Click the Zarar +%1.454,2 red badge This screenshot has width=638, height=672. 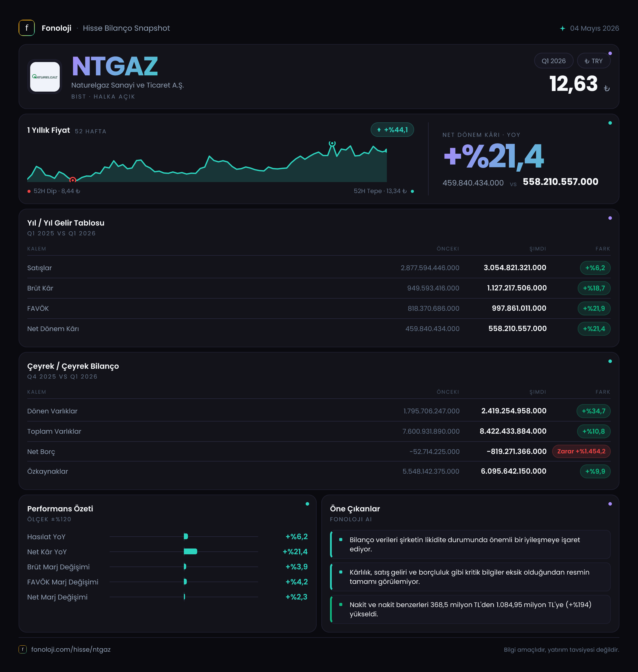(581, 451)
